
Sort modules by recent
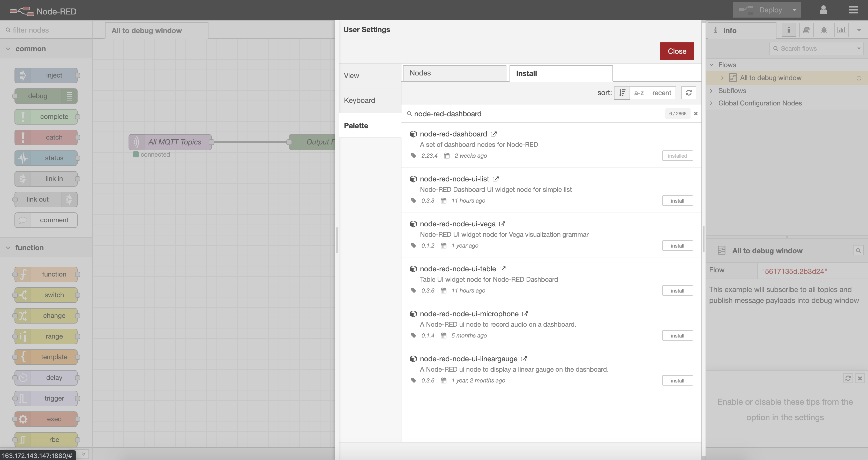click(x=661, y=93)
